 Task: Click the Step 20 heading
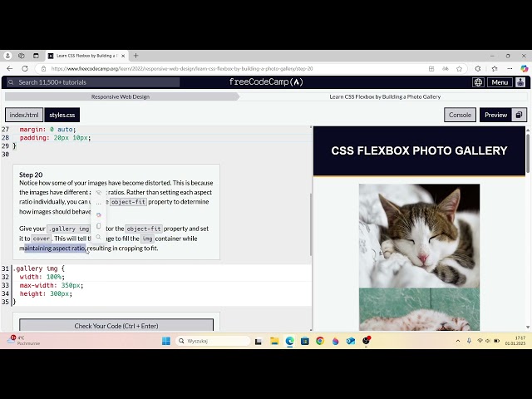tap(31, 175)
